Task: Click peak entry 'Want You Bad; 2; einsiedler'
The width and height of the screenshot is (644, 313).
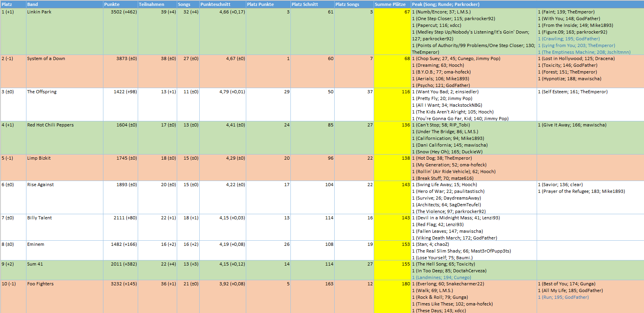Action: click(x=445, y=92)
